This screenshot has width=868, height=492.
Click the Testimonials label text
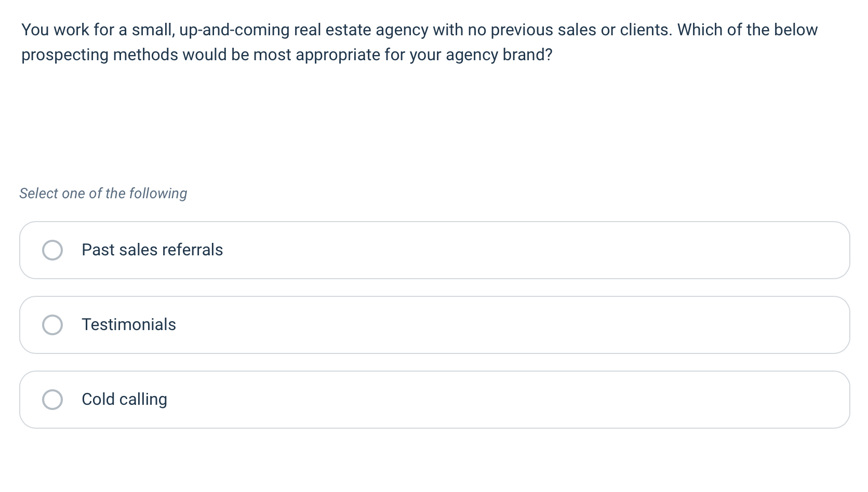click(129, 325)
